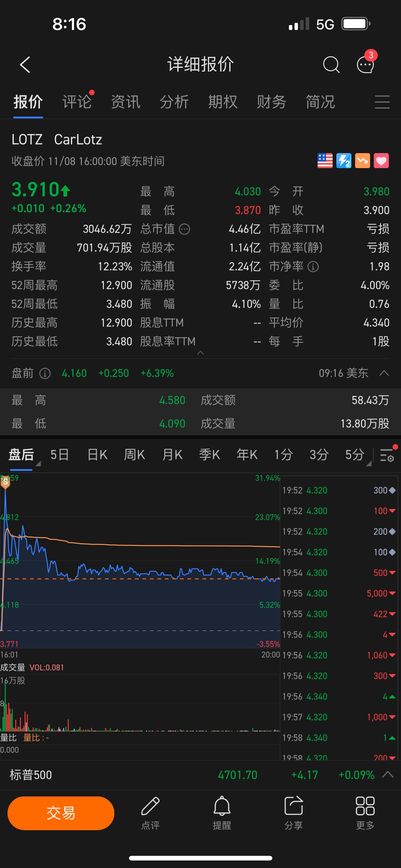Screen dimensions: 401x868
Task: Tap the 平均价 value 4.340
Action: coord(376,323)
